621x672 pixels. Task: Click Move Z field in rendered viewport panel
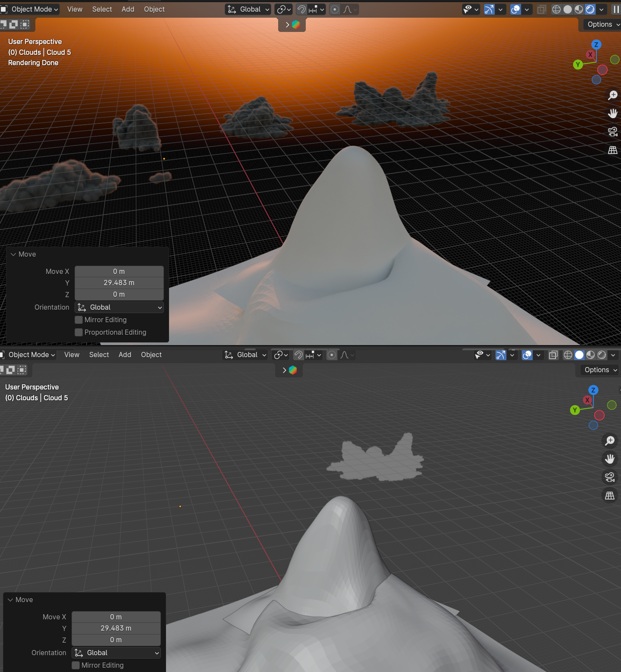tap(119, 295)
